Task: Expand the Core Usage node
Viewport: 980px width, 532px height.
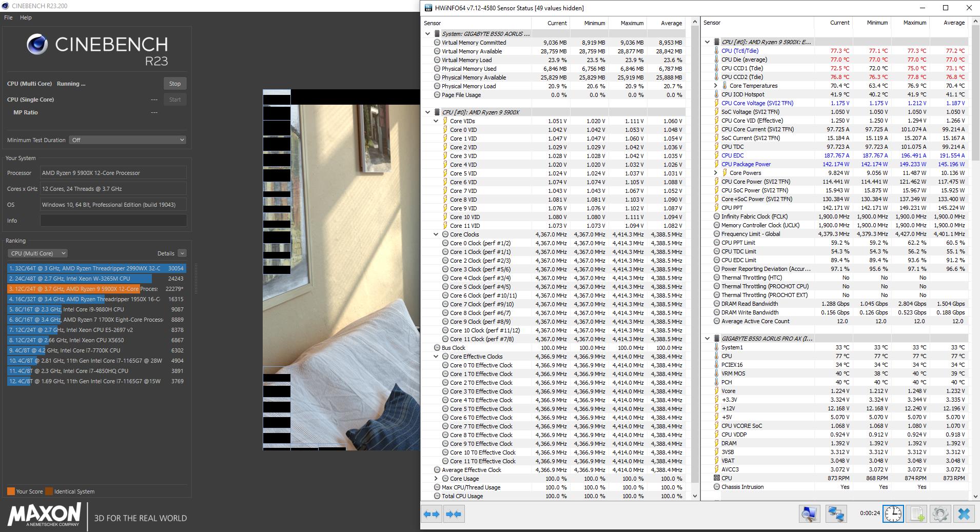Action: [436, 479]
